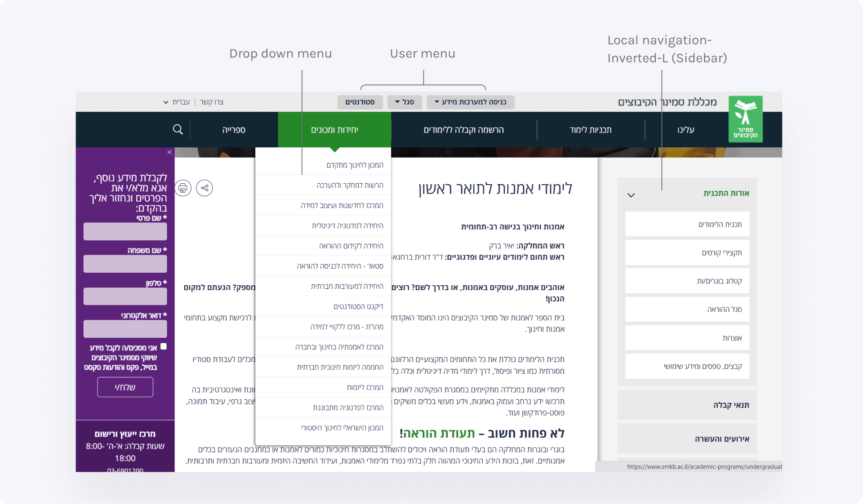Choose החממה ליזמות חינוכית חברתית

pos(323,367)
